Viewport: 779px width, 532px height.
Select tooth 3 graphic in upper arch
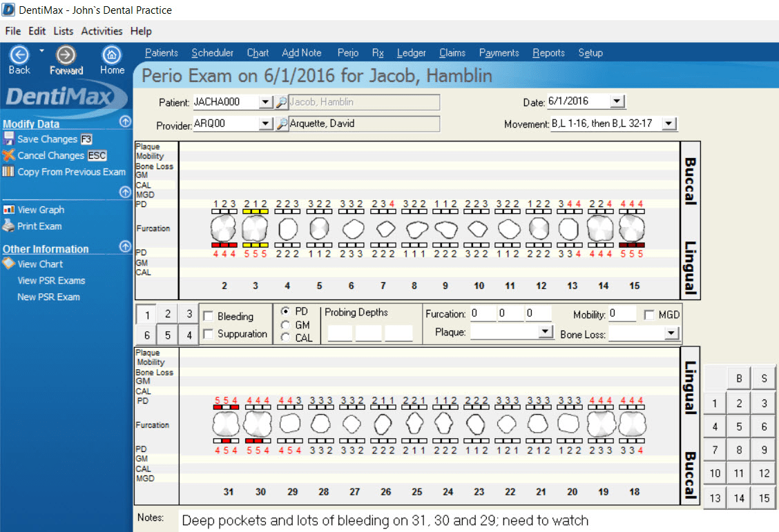coord(255,229)
